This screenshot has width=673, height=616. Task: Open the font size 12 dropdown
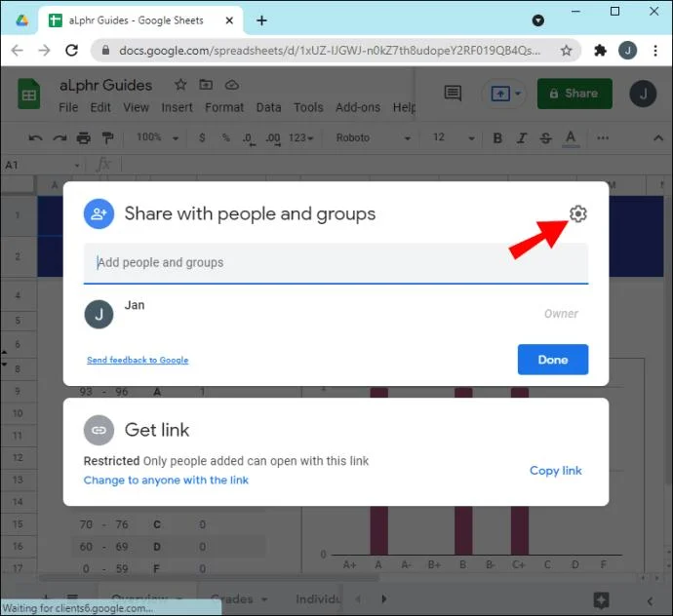[454, 137]
